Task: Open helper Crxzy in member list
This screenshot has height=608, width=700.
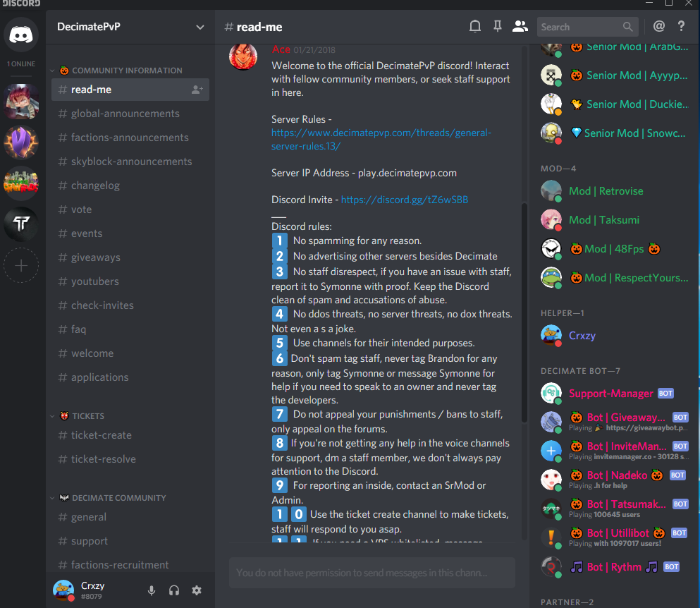Action: pyautogui.click(x=614, y=336)
